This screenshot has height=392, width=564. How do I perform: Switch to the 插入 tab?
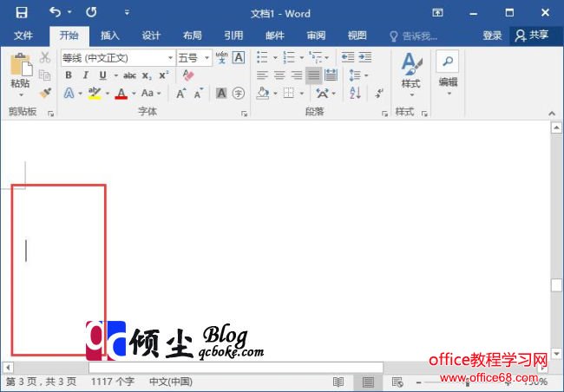(110, 36)
